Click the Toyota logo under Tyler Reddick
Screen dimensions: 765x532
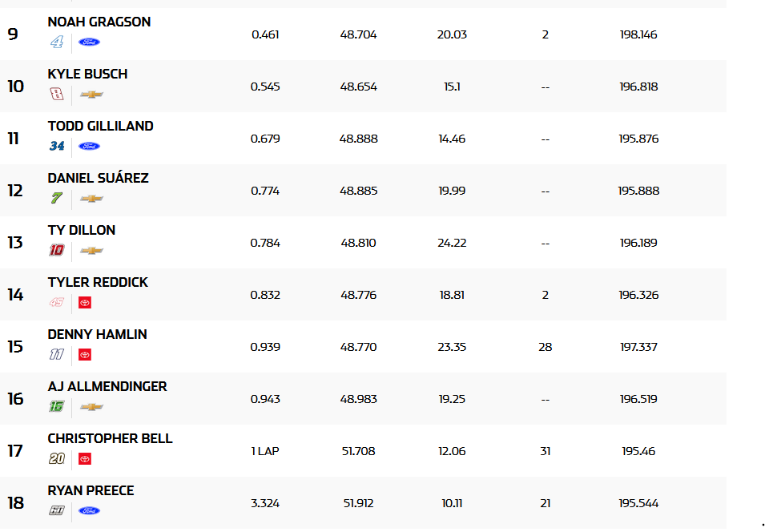pos(84,303)
